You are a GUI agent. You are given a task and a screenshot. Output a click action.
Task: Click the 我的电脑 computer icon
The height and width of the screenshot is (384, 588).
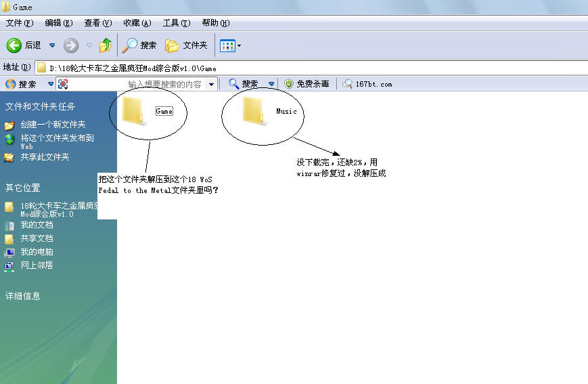pos(9,253)
